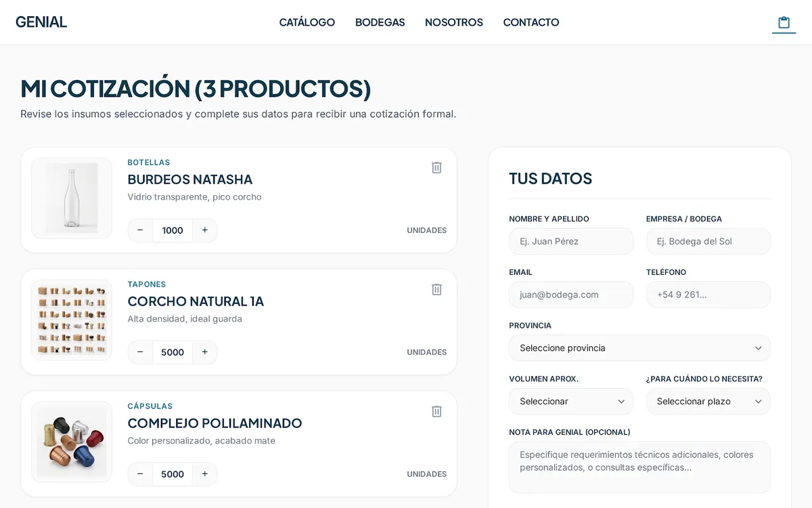Click 'Alta densidad, ideal guarda' description
The image size is (812, 508).
[x=185, y=319]
